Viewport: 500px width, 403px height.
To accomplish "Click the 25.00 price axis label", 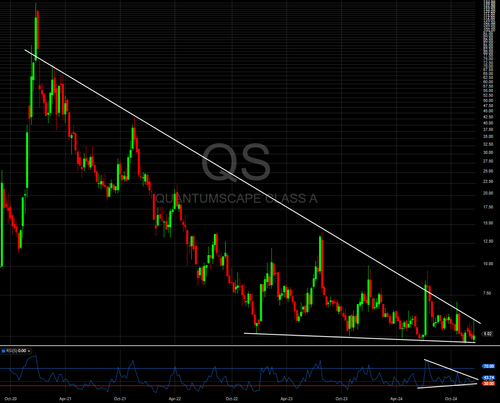I will coord(488,171).
